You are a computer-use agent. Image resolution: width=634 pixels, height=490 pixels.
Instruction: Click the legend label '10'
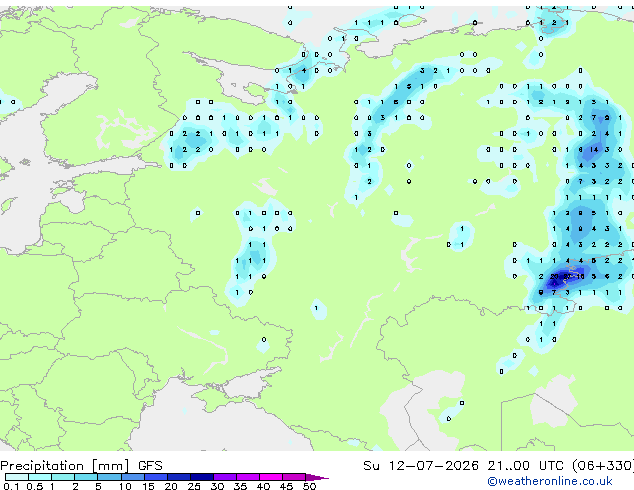coord(125,486)
